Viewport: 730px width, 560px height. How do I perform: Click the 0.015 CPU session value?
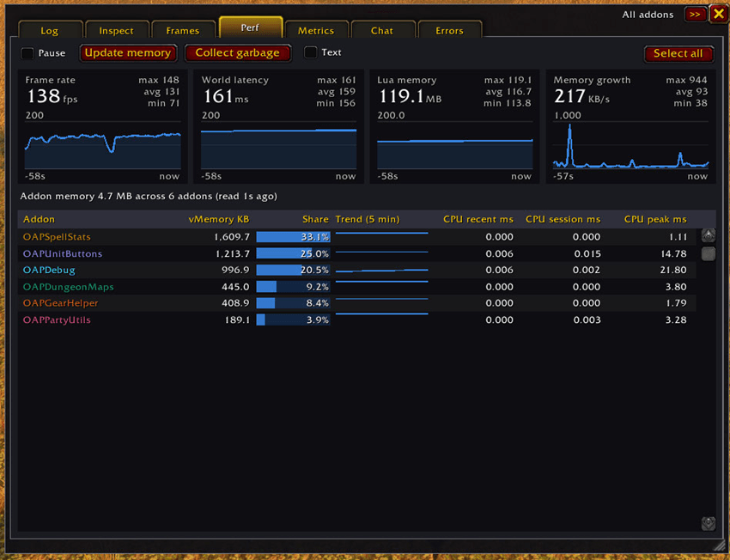(587, 253)
